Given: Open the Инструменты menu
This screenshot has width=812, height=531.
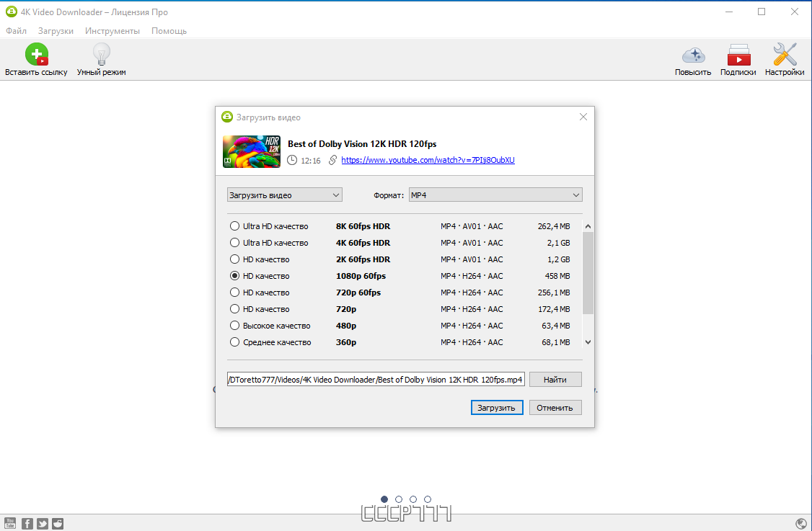Looking at the screenshot, I should pos(112,31).
